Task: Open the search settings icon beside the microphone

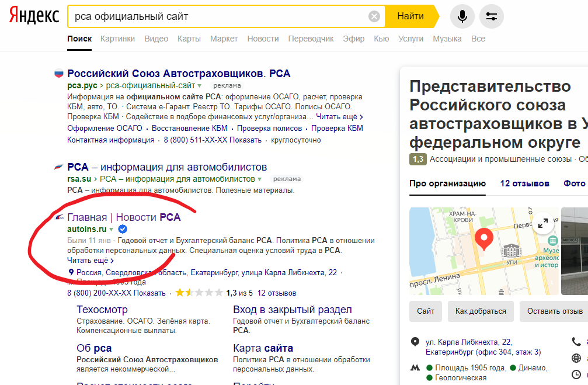Action: point(491,16)
